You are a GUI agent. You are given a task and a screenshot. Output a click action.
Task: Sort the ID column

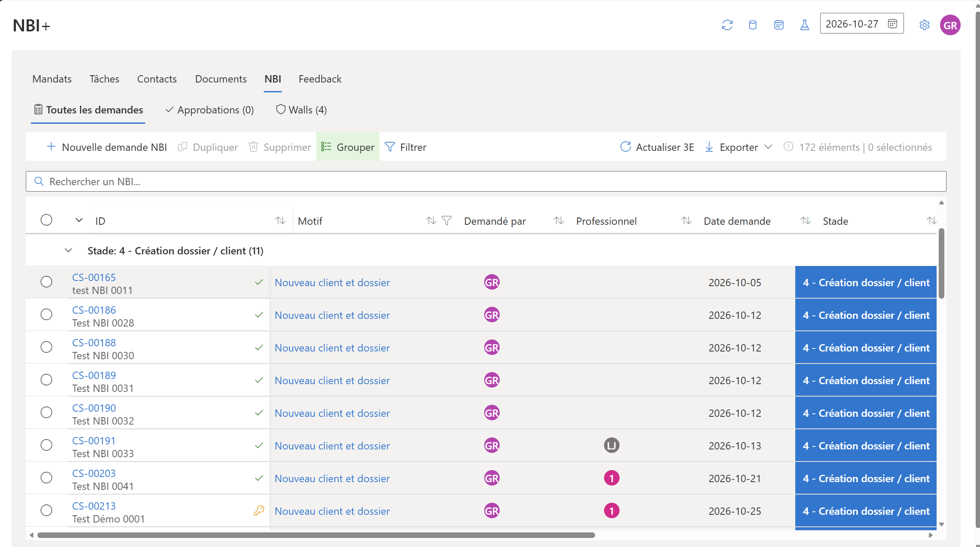[280, 220]
